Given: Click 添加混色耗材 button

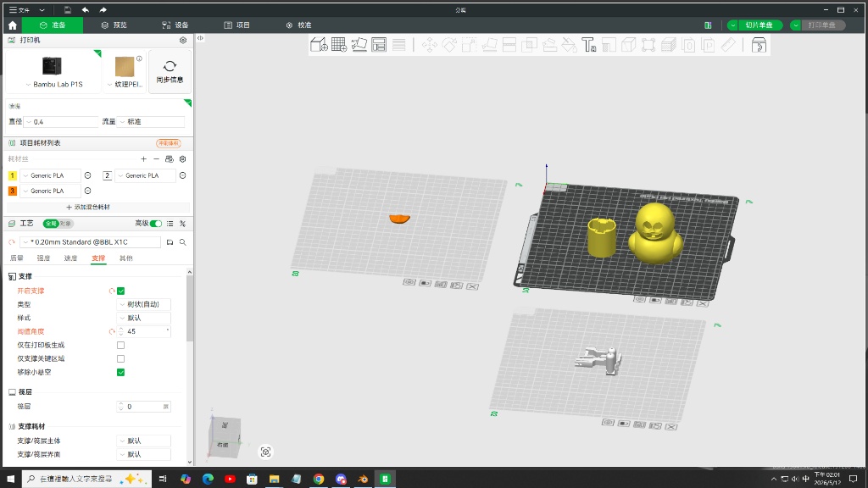Looking at the screenshot, I should (88, 207).
